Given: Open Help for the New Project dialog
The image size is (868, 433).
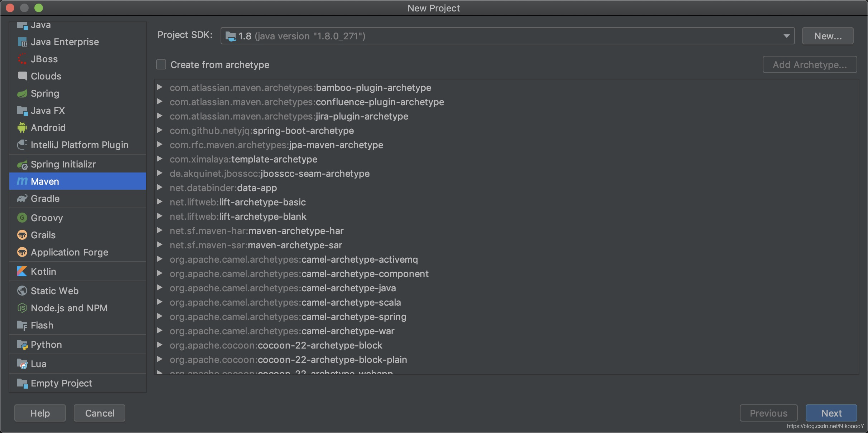Looking at the screenshot, I should tap(40, 413).
